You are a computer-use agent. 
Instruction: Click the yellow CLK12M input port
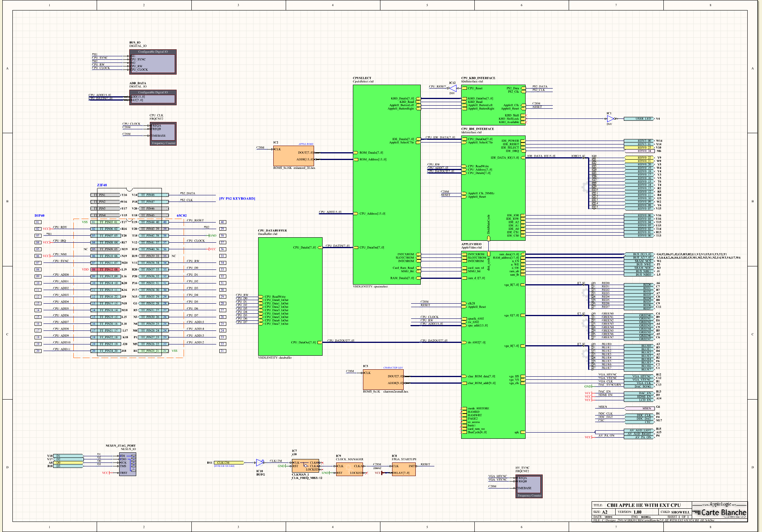tap(229, 462)
